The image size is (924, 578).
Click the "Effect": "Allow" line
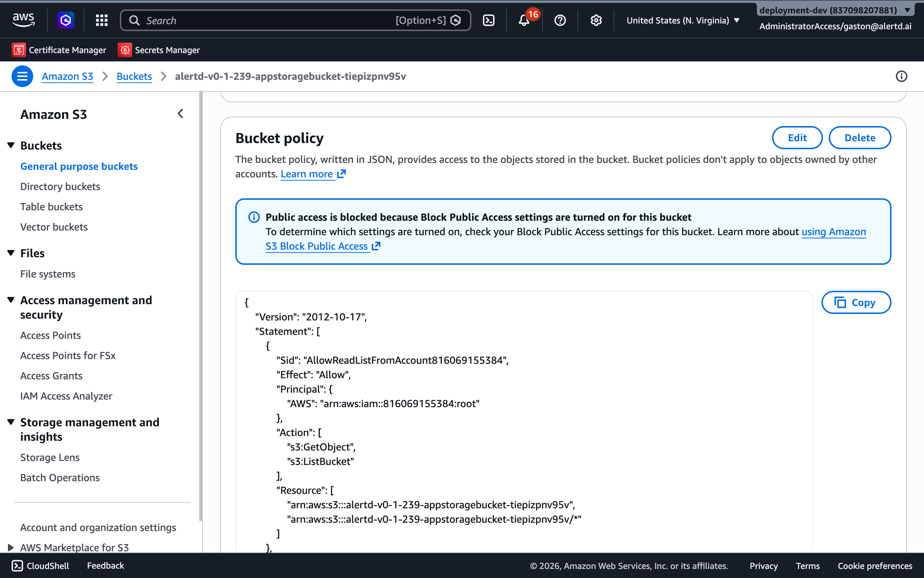tap(313, 375)
